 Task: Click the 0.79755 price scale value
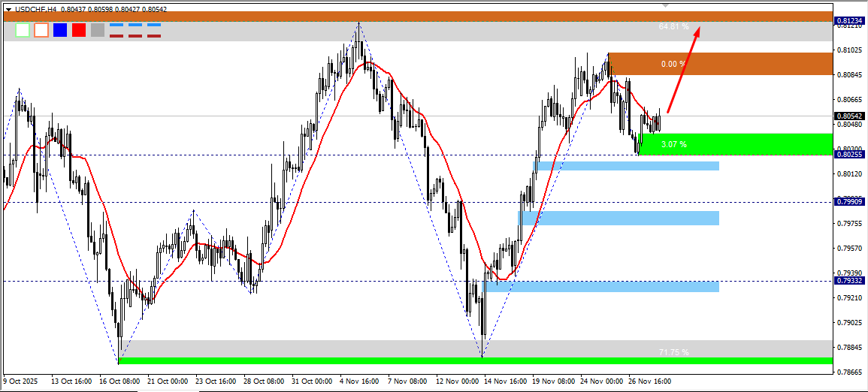pos(851,223)
